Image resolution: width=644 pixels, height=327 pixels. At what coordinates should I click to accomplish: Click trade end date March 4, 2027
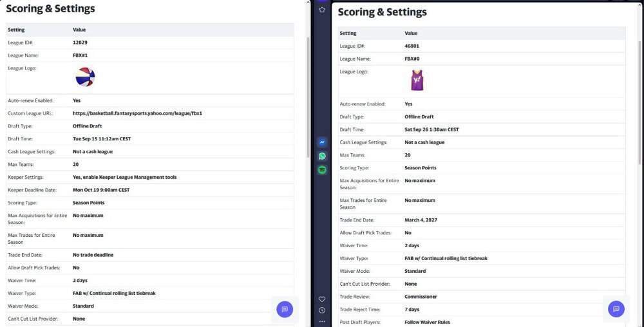421,220
